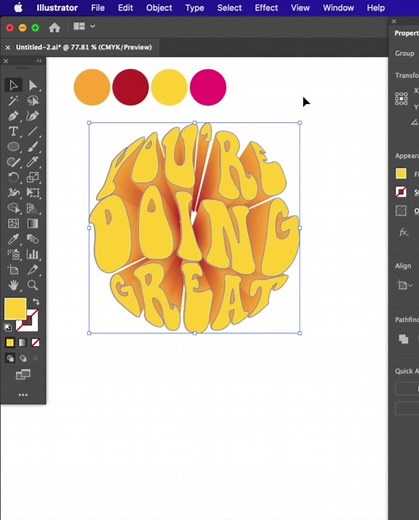Collapse the toolbar with double-arrow
Screen dimensions: 419x520
coord(39,61)
